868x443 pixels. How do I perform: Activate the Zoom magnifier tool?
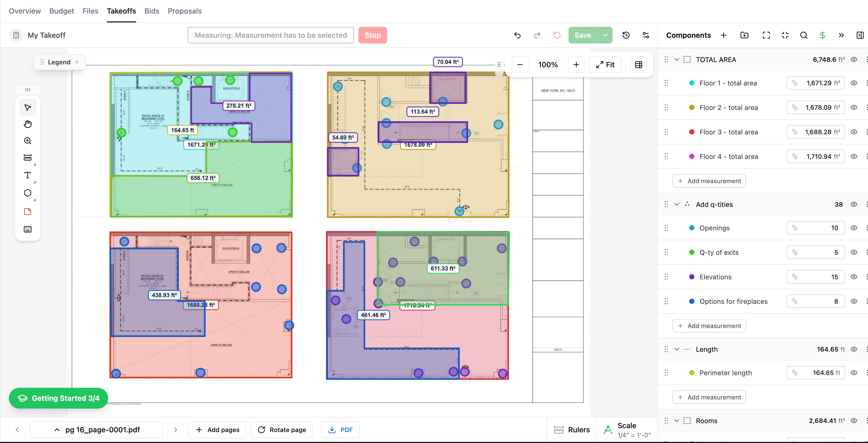point(27,141)
